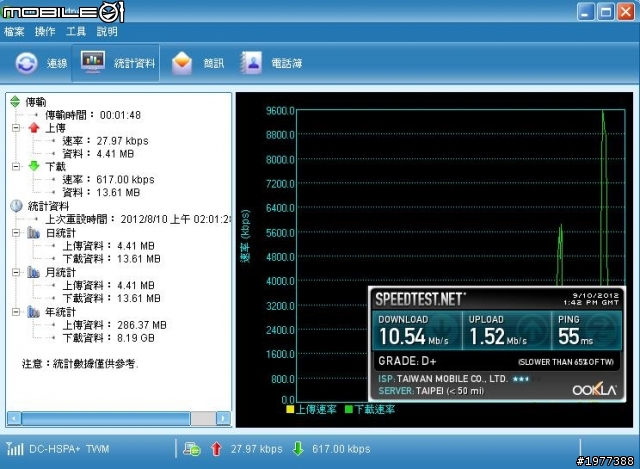Image resolution: width=640 pixels, height=469 pixels.
Task: Click the green 下載速率 legend swatch
Action: (349, 409)
